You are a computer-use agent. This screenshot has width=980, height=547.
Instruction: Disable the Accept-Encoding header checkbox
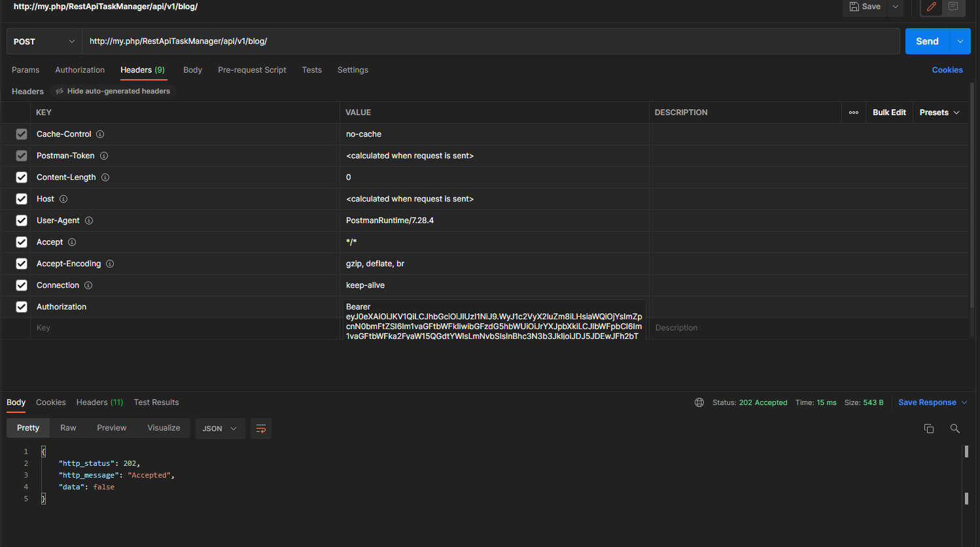[x=22, y=264]
